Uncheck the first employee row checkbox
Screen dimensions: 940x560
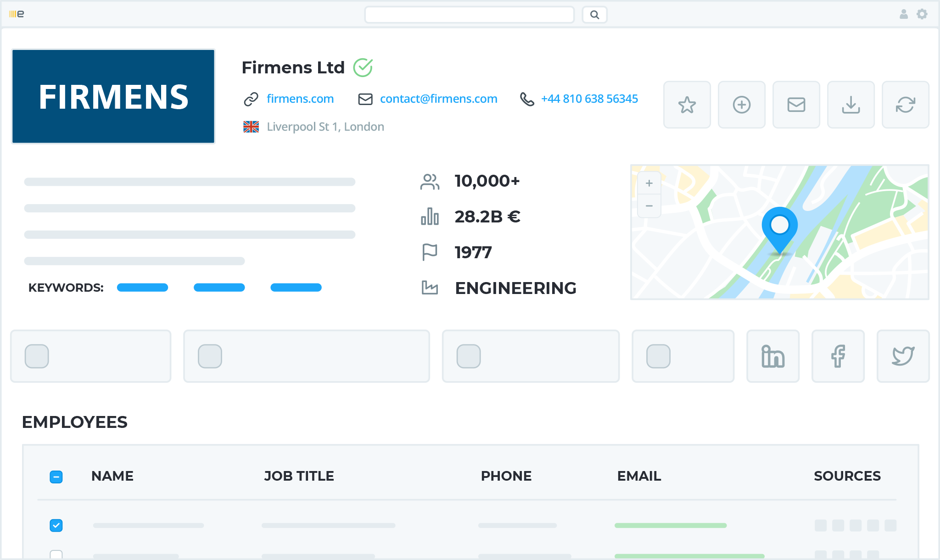click(56, 525)
